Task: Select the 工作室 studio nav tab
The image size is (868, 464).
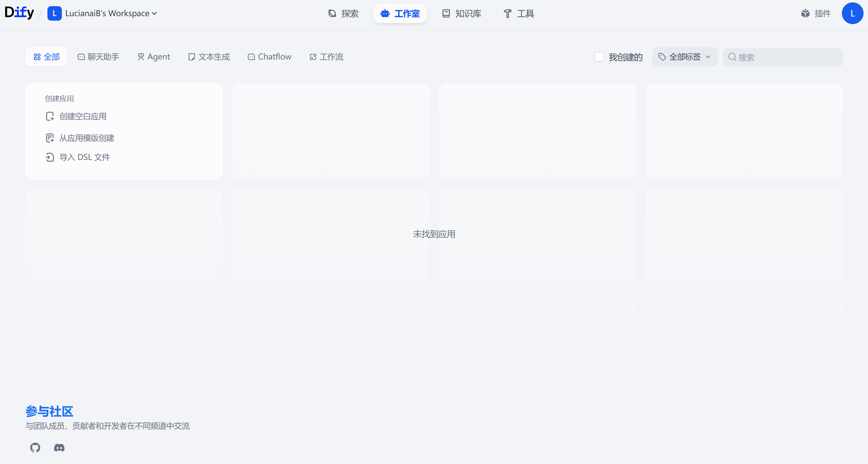Action: [400, 13]
